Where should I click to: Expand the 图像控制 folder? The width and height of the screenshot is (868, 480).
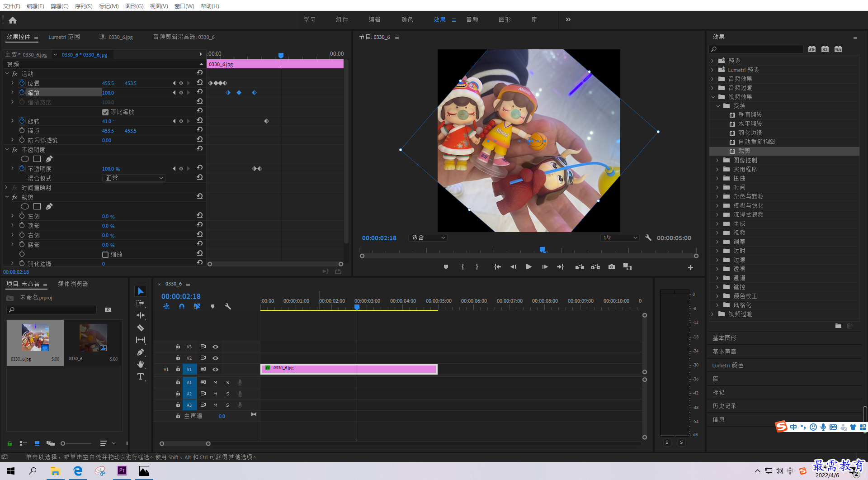[x=718, y=160]
